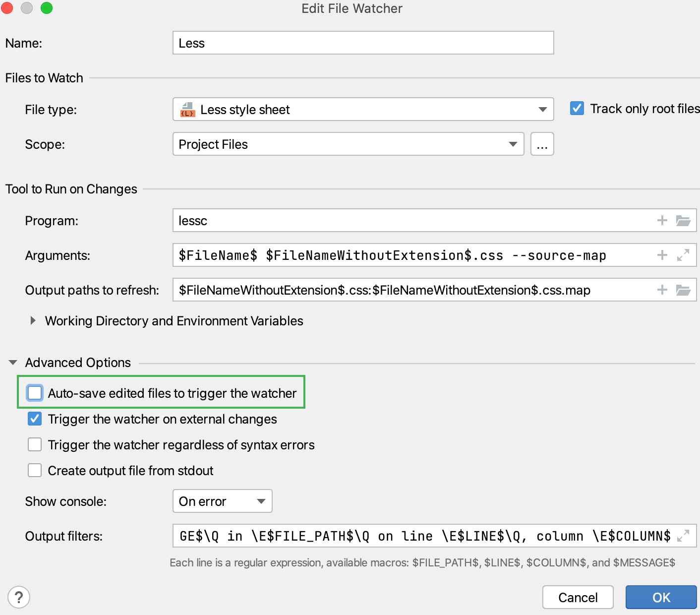Uncheck Track only root files
Viewport: 700px width, 615px height.
coord(577,108)
